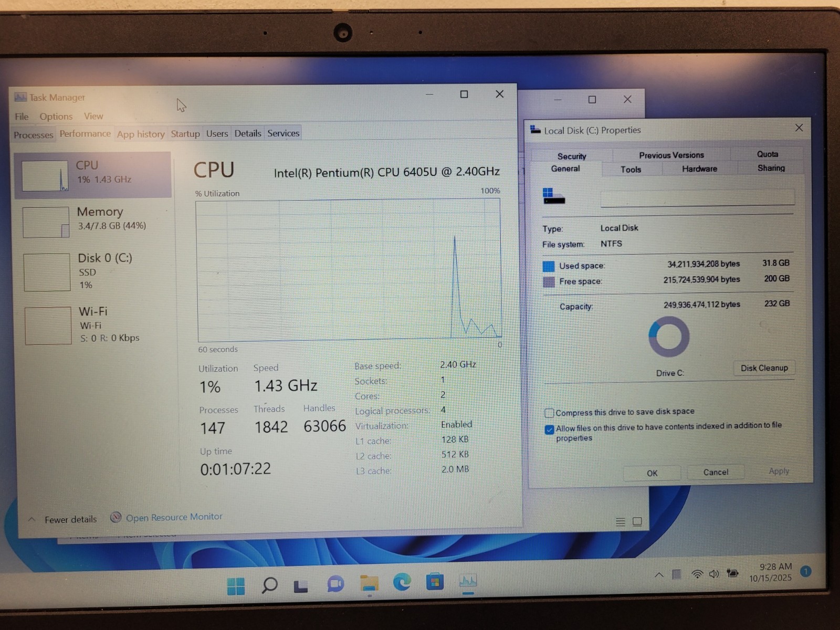Launch Microsoft Edge from the taskbar

click(402, 582)
